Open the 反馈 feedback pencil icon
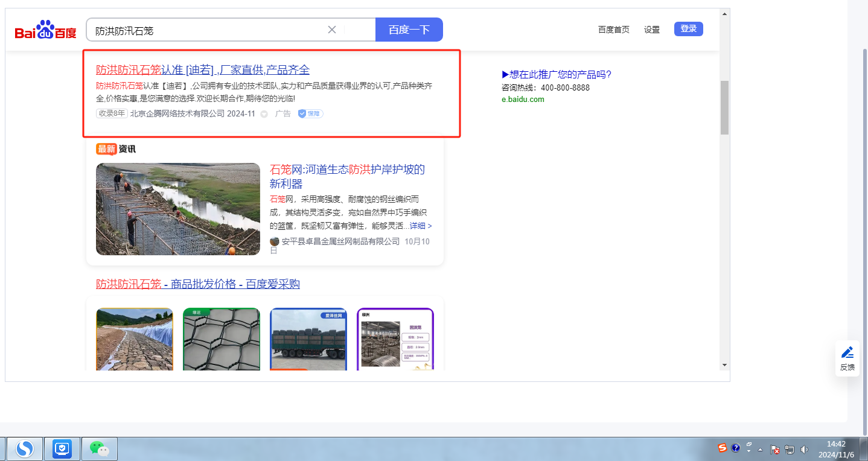The height and width of the screenshot is (461, 868). [847, 358]
